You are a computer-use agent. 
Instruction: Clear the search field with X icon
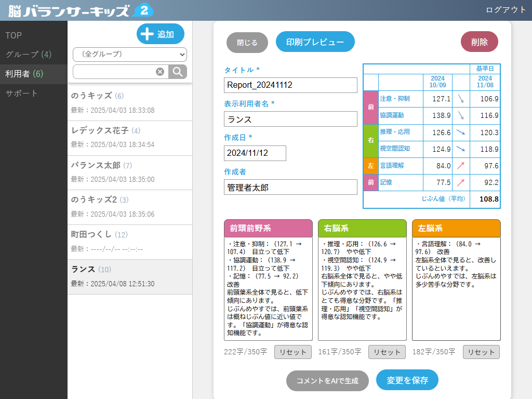click(x=160, y=72)
